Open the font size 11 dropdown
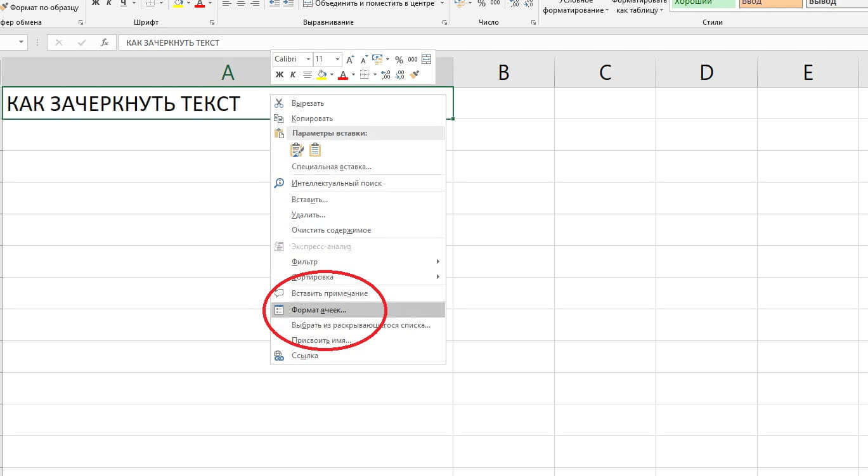The height and width of the screenshot is (476, 868). pos(337,60)
